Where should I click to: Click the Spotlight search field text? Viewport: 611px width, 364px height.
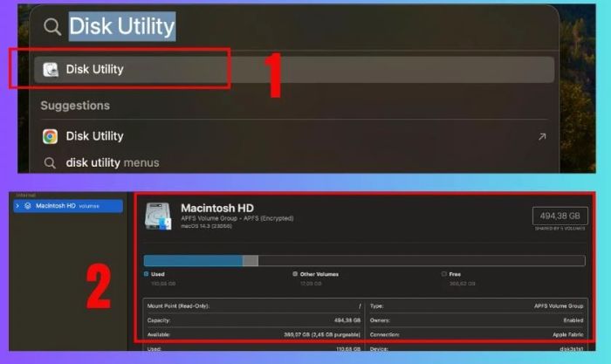(x=122, y=26)
